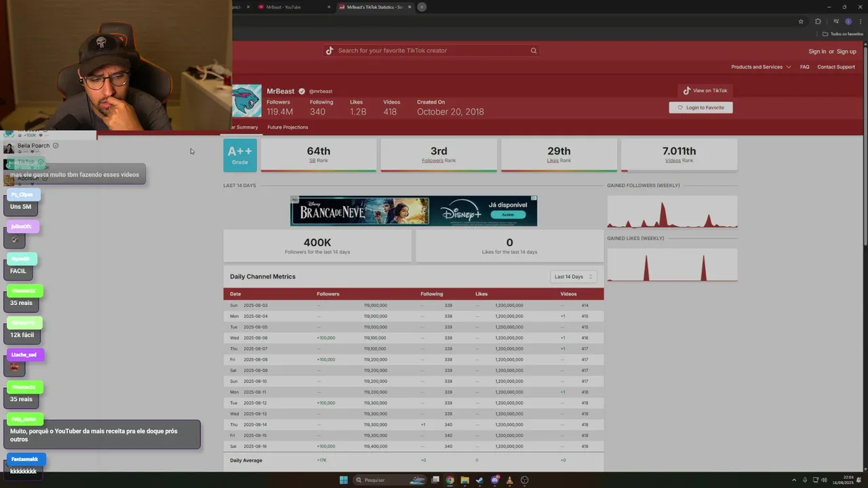
Task: Click the TikTok logo in the search bar
Action: (x=330, y=50)
